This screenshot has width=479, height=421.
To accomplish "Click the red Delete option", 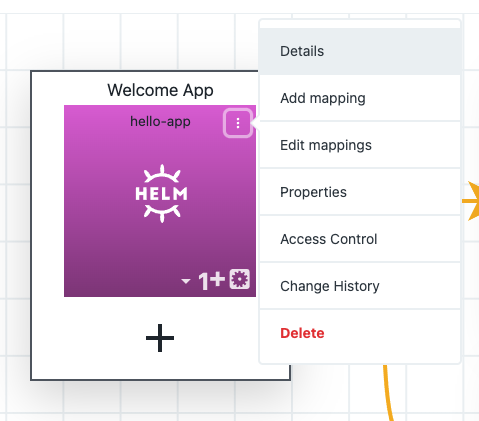I will click(360, 333).
